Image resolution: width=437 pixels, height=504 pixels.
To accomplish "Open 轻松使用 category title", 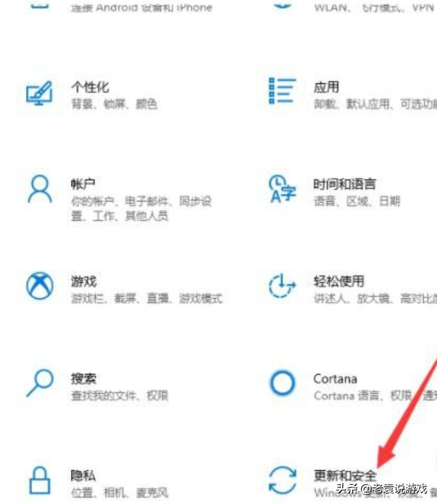I will pyautogui.click(x=339, y=281).
